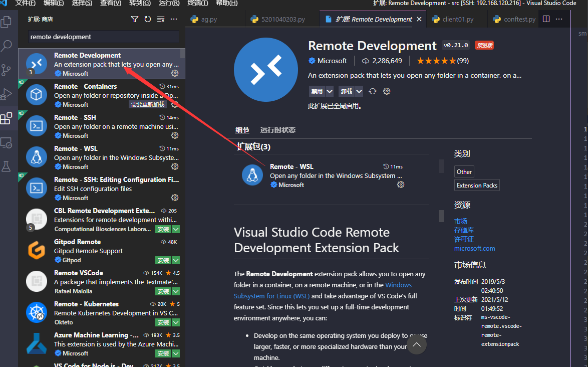Open the microsoft.com resource link

pos(475,248)
